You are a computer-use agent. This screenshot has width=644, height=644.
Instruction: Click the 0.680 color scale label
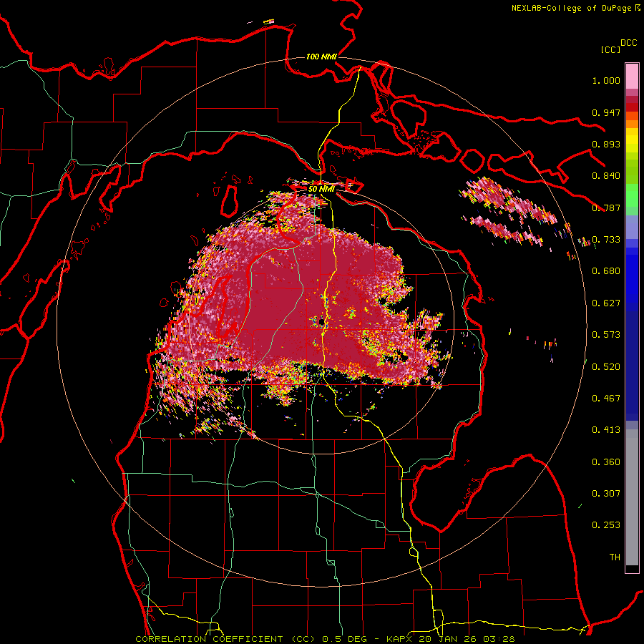606,271
